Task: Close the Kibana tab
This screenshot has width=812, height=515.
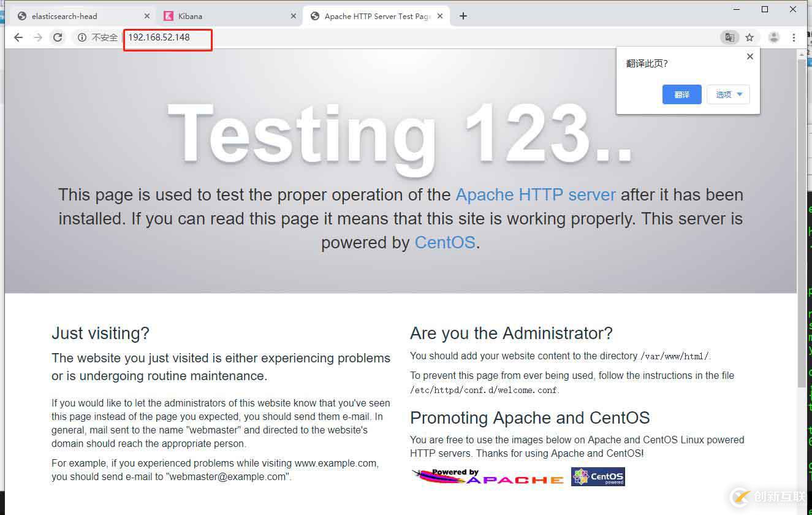Action: coord(292,16)
